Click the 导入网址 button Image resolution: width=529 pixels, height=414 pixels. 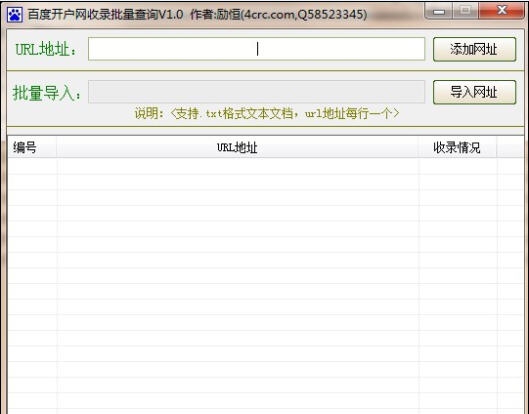(x=474, y=92)
